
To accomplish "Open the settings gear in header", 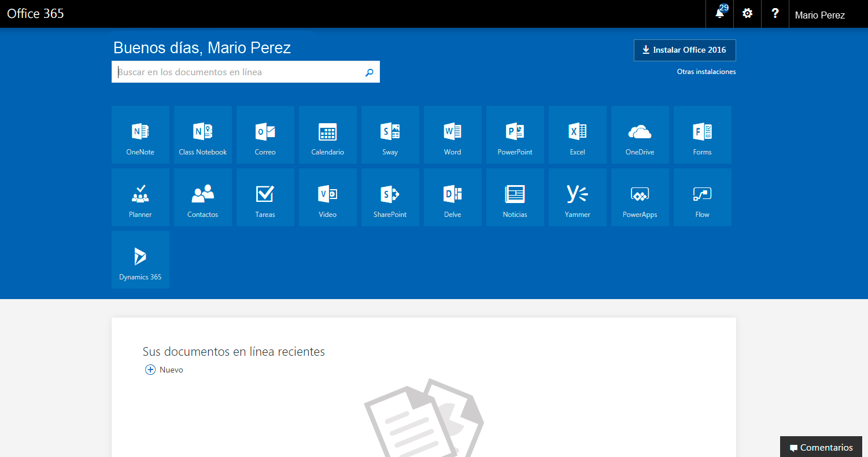I will [x=748, y=14].
